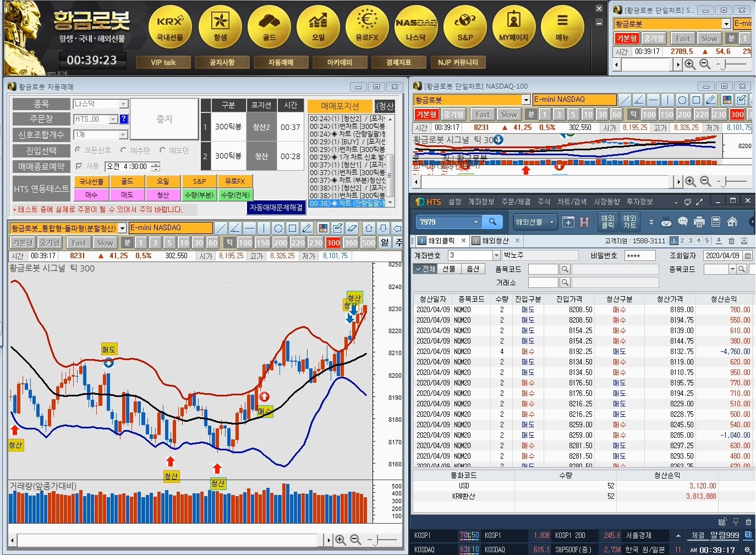The image size is (756, 555).
Task: Click the HTS chat bubble icon
Action: pos(683,222)
